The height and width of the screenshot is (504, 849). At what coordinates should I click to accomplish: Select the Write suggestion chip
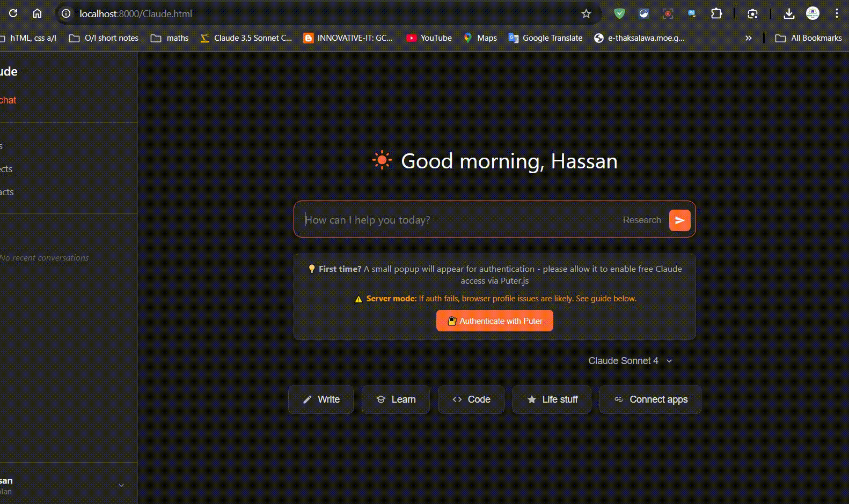point(321,399)
